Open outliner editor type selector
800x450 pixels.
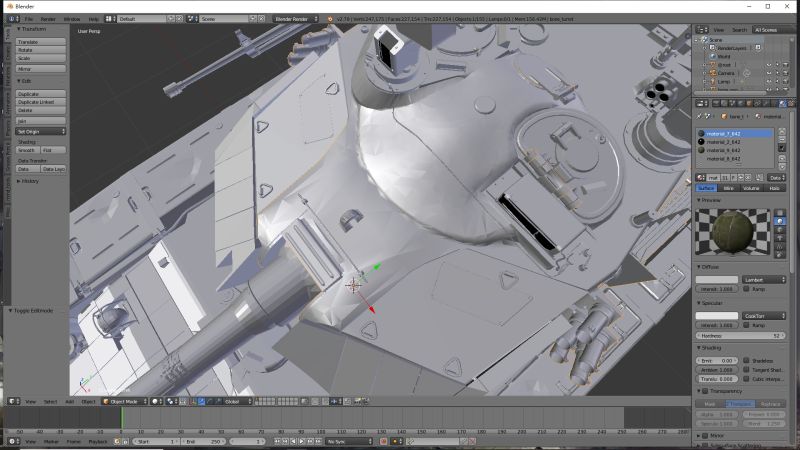click(x=703, y=30)
